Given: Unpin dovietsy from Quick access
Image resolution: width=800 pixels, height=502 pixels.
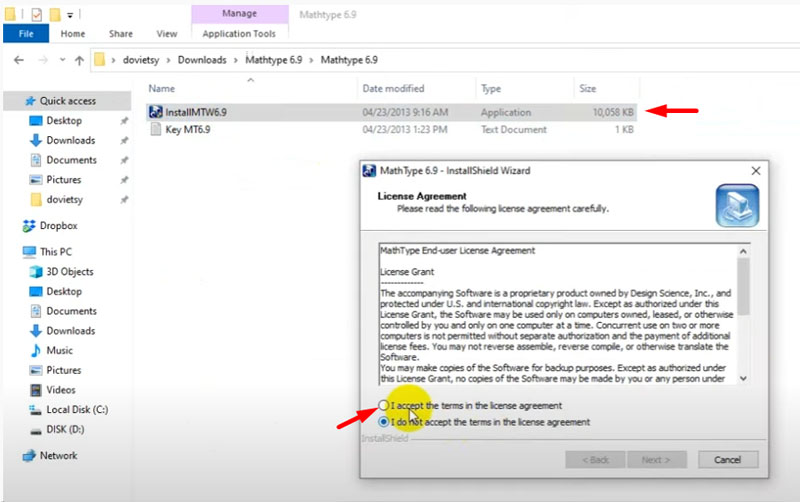Looking at the screenshot, I should (x=124, y=199).
